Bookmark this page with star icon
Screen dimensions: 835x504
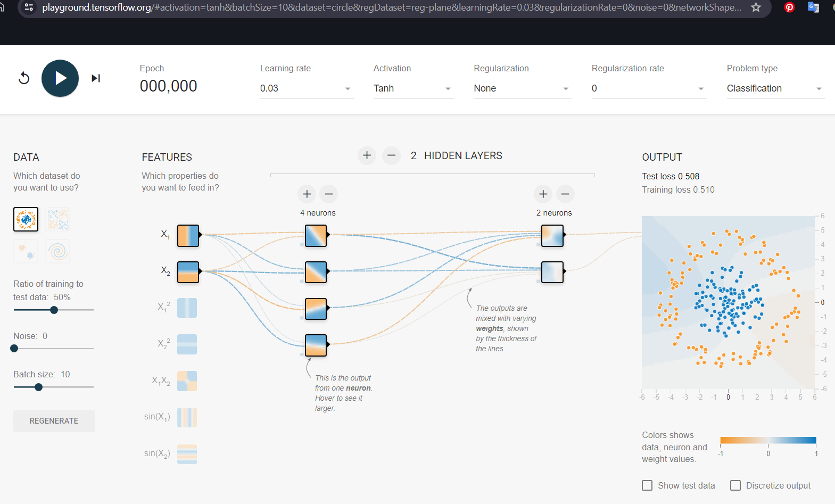click(x=756, y=7)
